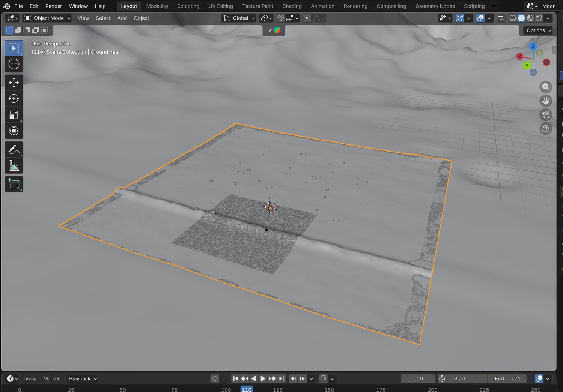Toggle auto keying record button
The image size is (563, 392).
click(215, 378)
